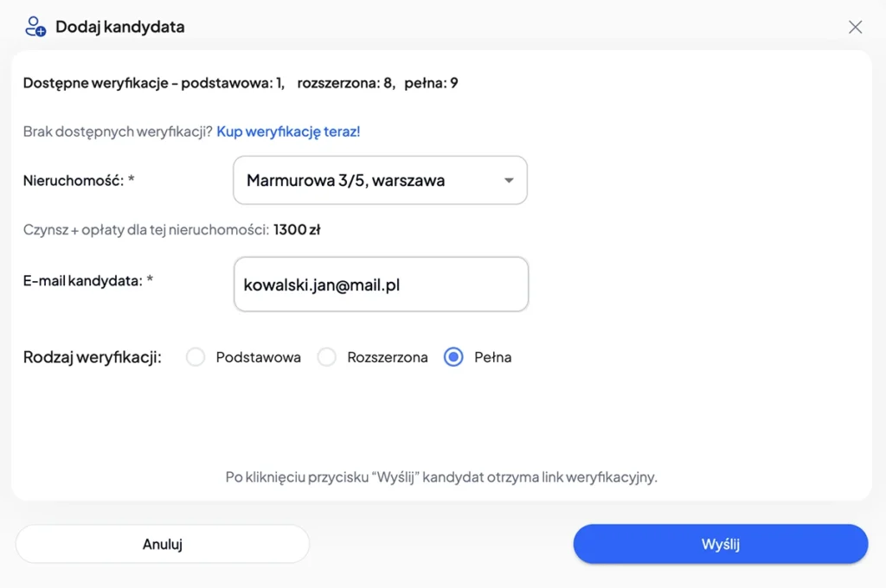The width and height of the screenshot is (886, 588).
Task: Click the "Marmurowa 3/5, warszawa" property text
Action: [x=345, y=181]
